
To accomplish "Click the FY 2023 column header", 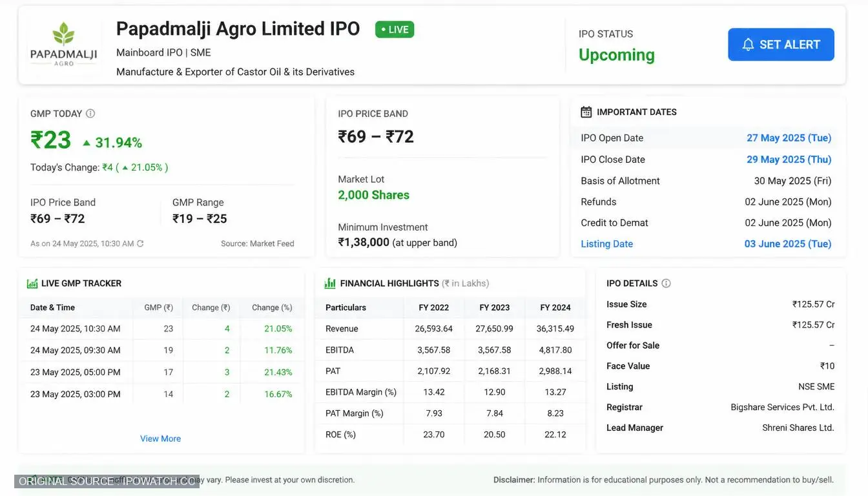I will coord(495,307).
